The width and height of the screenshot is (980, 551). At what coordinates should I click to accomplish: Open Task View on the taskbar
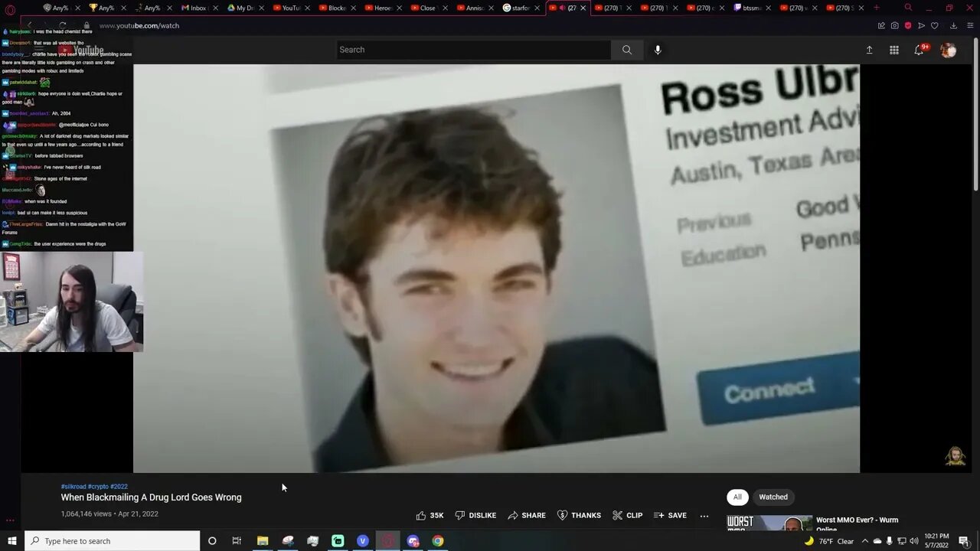click(237, 541)
